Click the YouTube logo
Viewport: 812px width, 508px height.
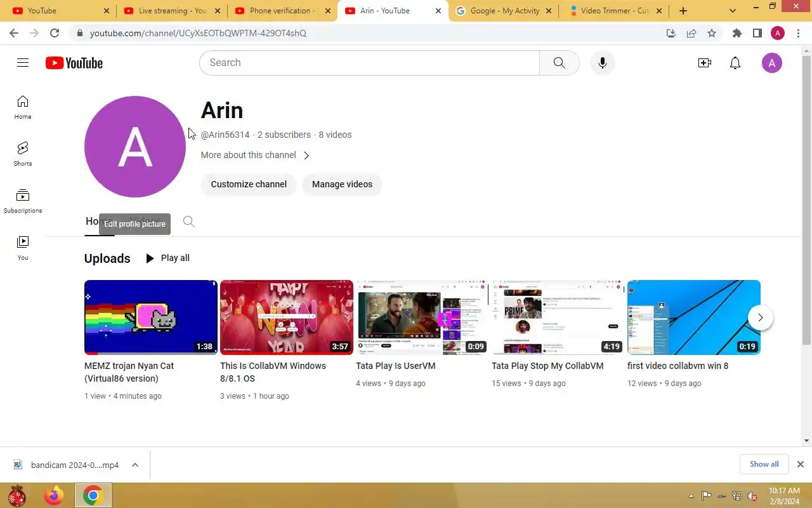coord(74,63)
